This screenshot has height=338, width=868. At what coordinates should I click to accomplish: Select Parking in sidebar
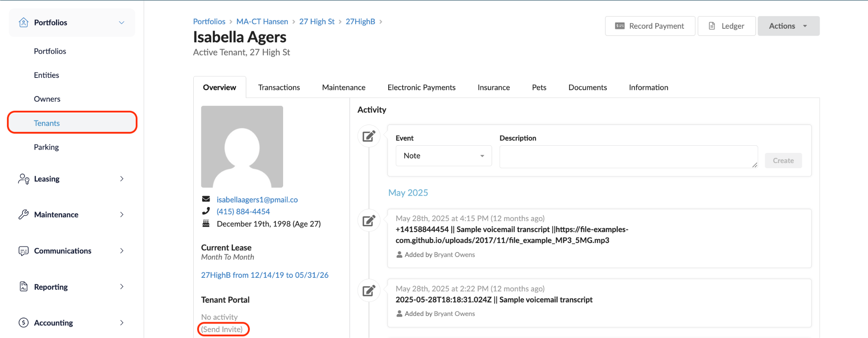click(46, 147)
